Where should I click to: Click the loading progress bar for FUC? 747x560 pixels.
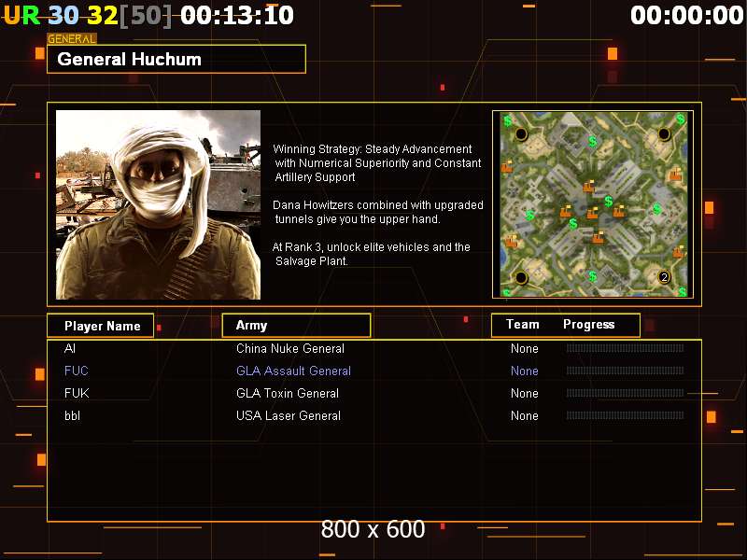tap(625, 371)
